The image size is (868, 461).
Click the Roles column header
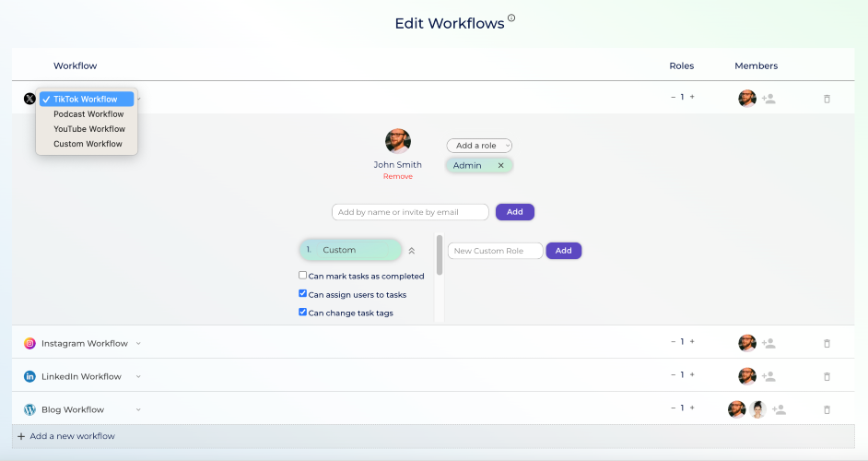coord(682,66)
